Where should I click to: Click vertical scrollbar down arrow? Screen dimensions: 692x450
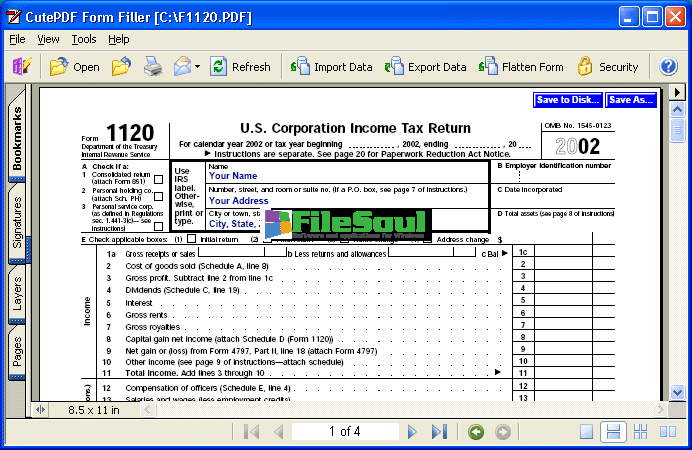point(677,392)
